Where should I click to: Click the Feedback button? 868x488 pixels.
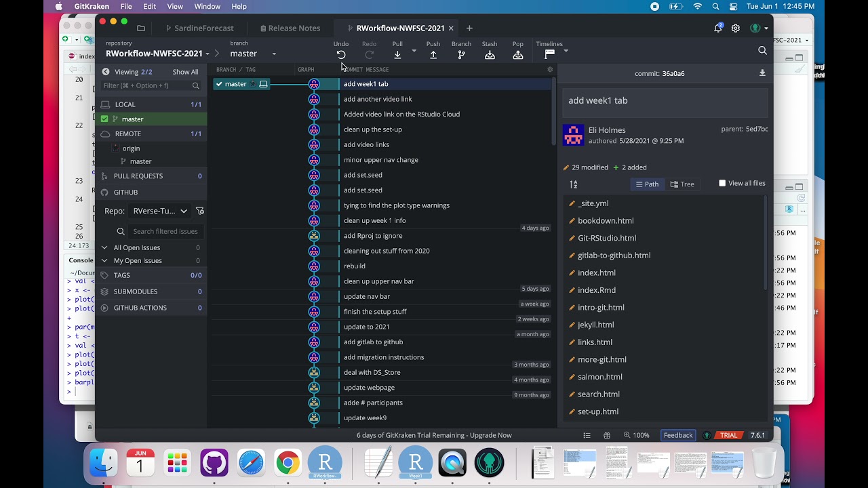[678, 435]
